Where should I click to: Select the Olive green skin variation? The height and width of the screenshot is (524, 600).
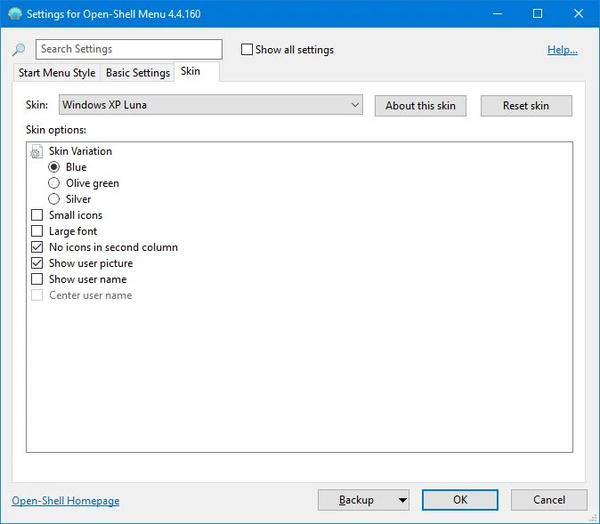(x=54, y=183)
